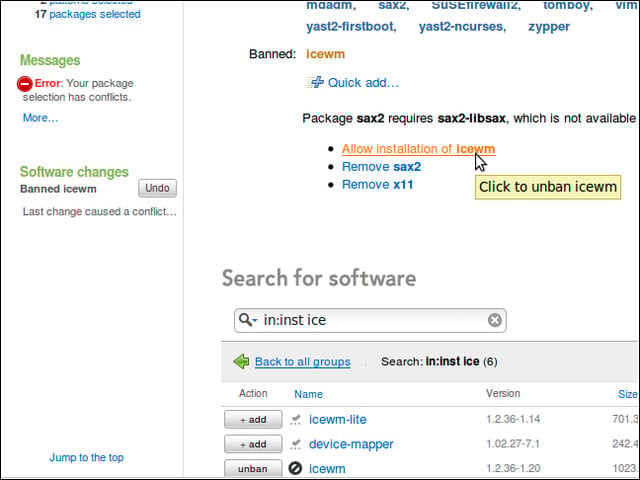Click the version 1.2.36-1.14 cell
The image size is (640, 480).
513,419
